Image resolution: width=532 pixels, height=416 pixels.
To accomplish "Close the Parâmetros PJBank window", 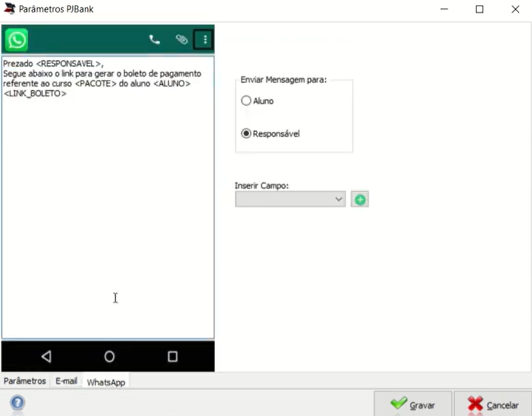I will click(x=516, y=9).
